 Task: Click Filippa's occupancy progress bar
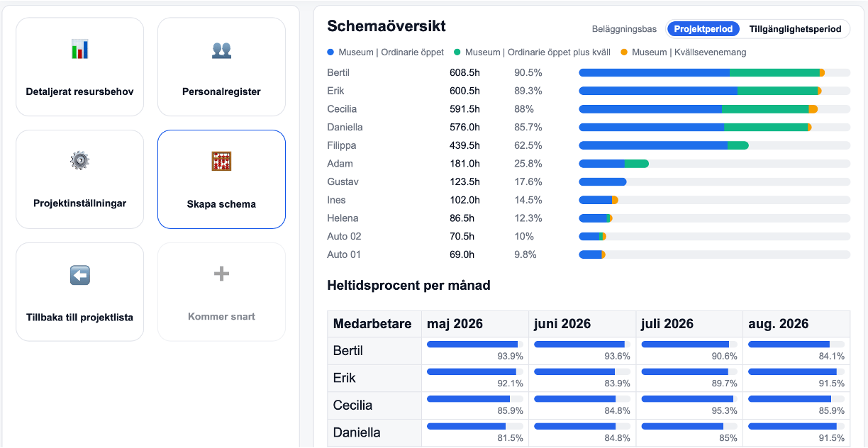[714, 145]
